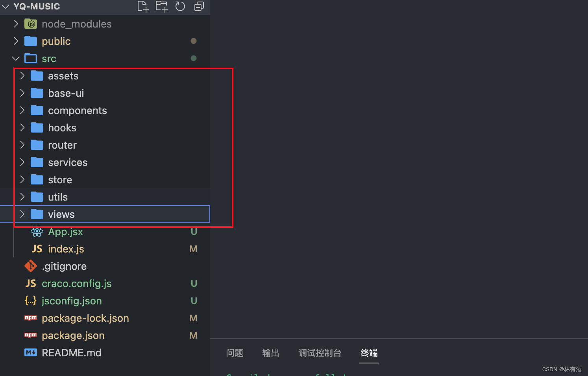
Task: Click the green status dot on src
Action: pos(194,58)
